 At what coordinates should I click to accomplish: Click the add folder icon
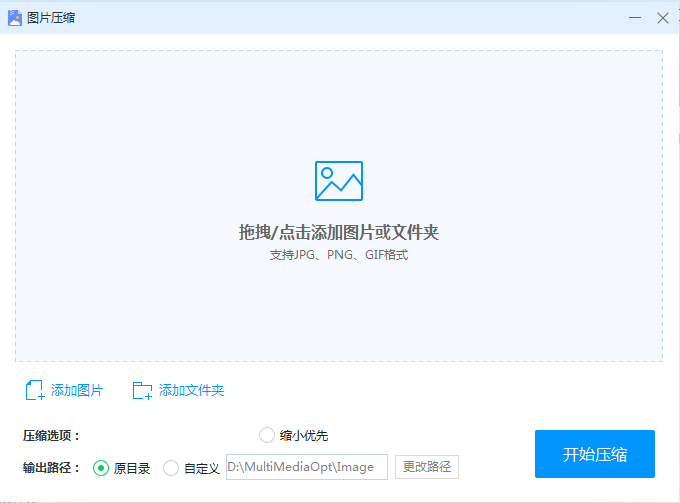[x=142, y=390]
